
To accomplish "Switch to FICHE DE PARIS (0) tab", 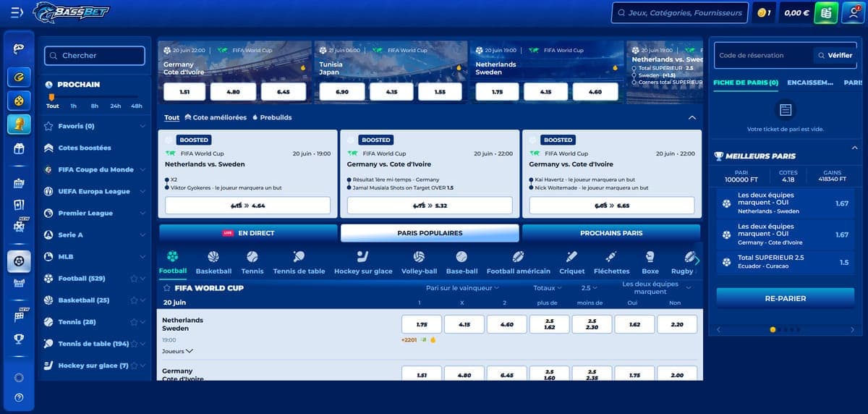I will tap(746, 83).
